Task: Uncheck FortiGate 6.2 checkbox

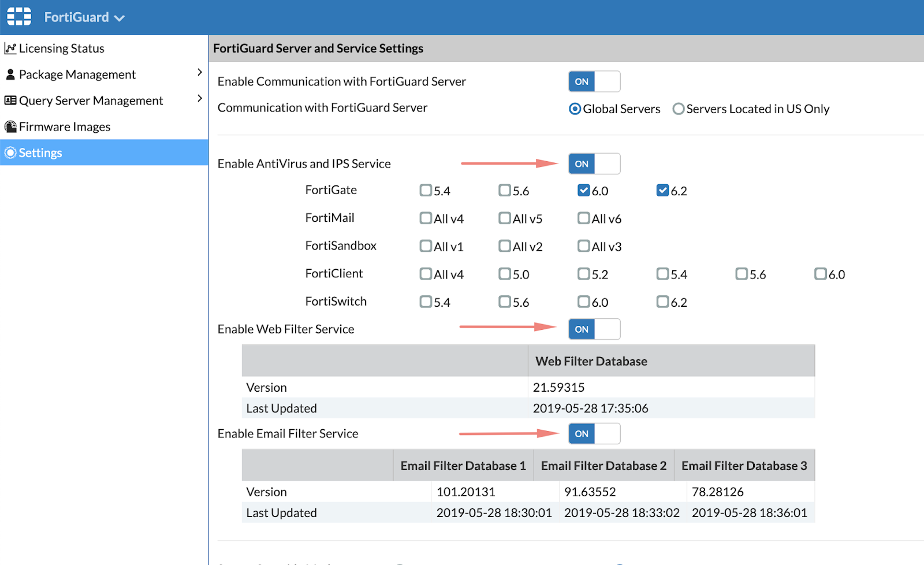Action: point(663,190)
